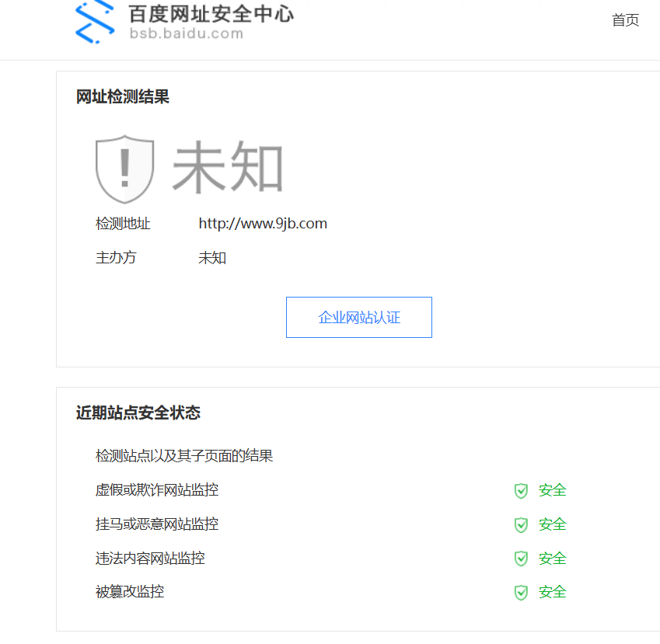Click the green shield beside 被篡改监控
The width and height of the screenshot is (660, 644).
click(x=520, y=592)
